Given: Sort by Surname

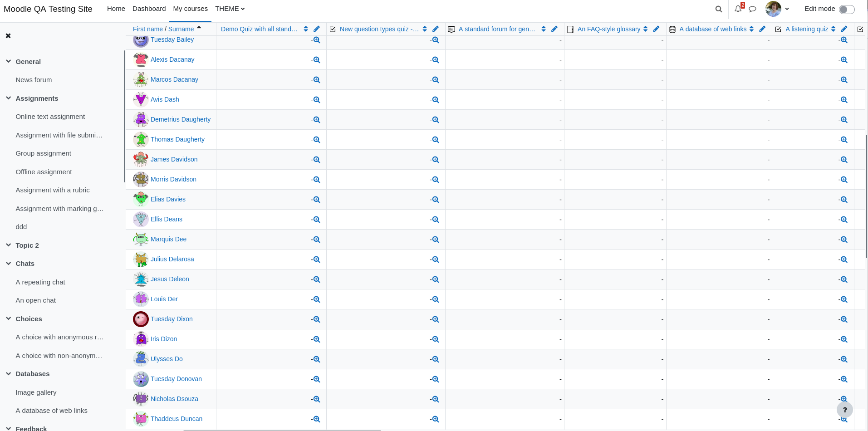Looking at the screenshot, I should click(x=181, y=29).
